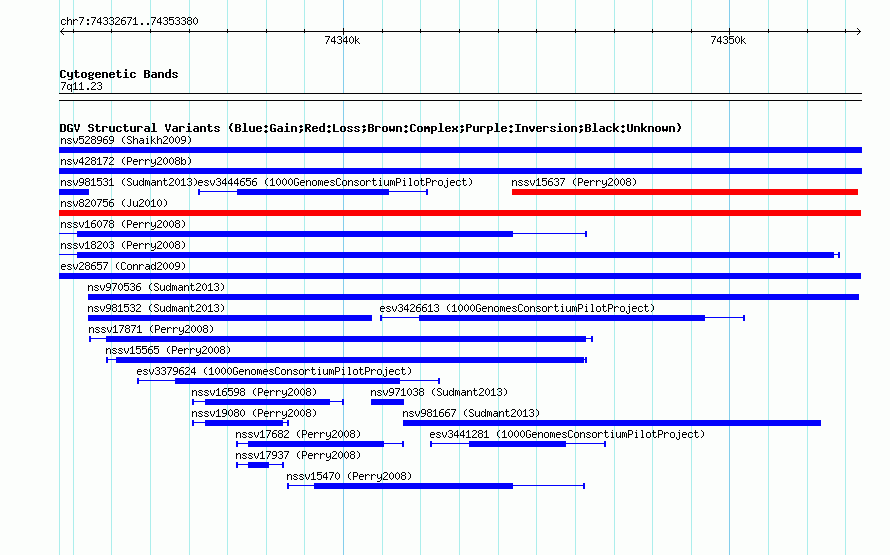Select the nssv15565 (Perry2008) bar

click(346, 360)
